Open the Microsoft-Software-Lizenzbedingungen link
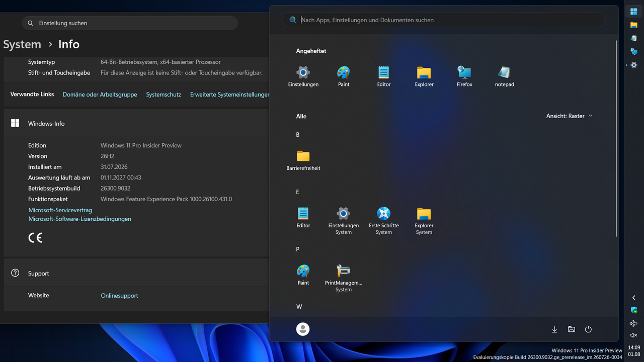This screenshot has width=644, height=362. [x=79, y=219]
